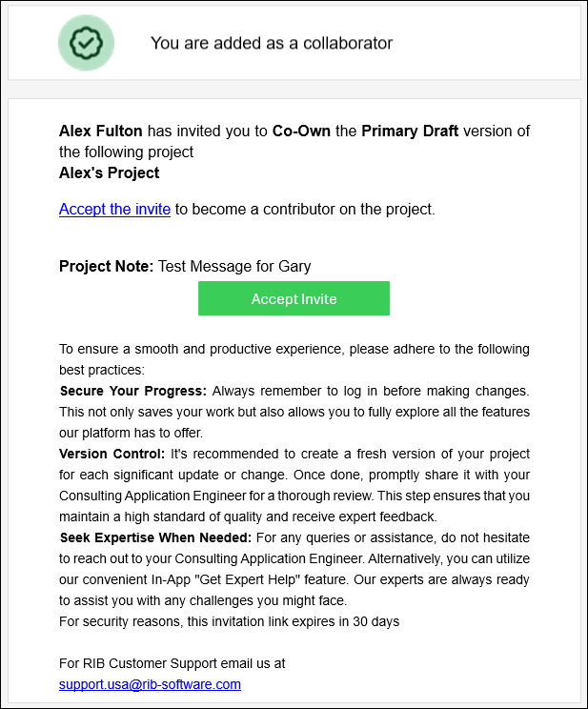Open the Accept the invite hyperlink
Screen dimensions: 588x709
(x=114, y=210)
